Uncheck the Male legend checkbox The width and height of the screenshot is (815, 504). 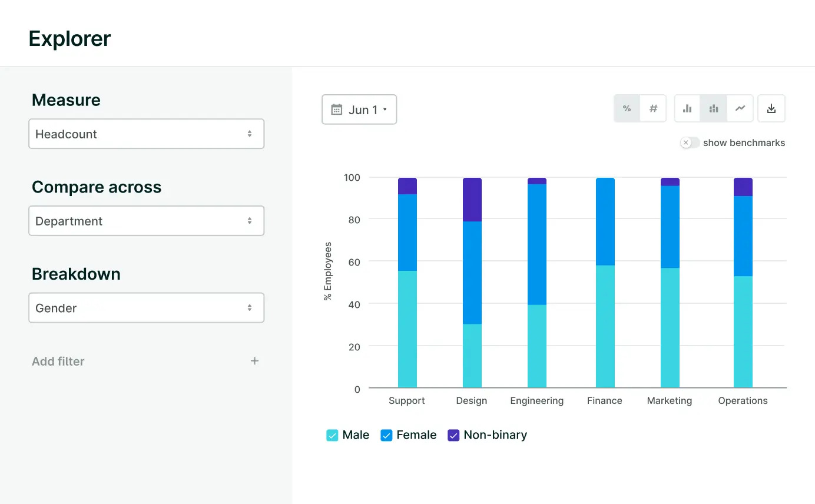coord(332,435)
